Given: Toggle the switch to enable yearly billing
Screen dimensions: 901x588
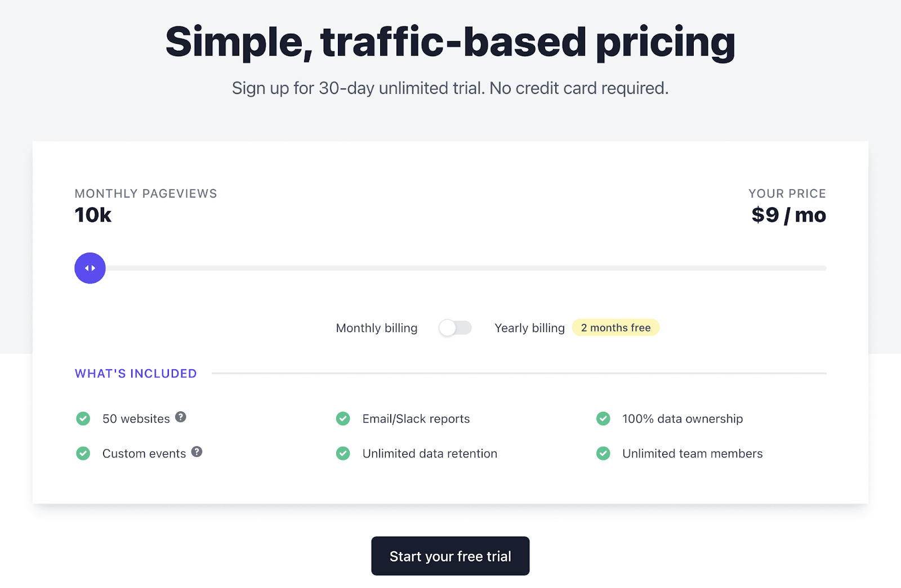Looking at the screenshot, I should [x=455, y=327].
